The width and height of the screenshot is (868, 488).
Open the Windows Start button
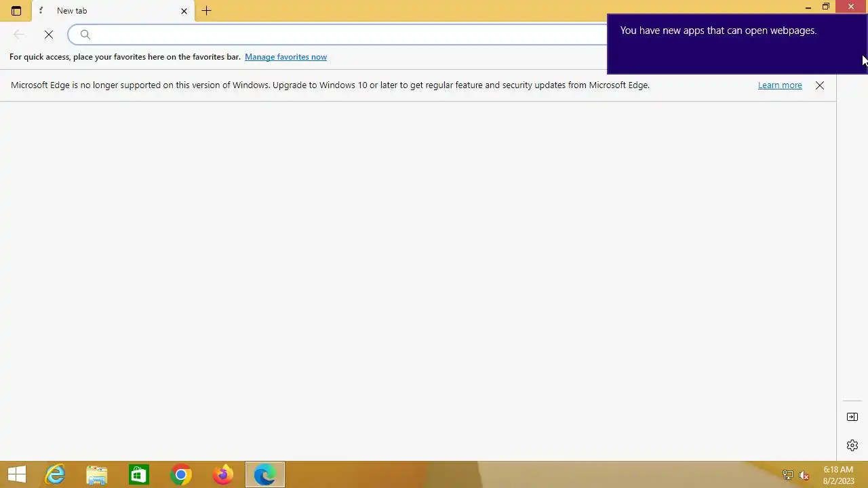tap(17, 474)
